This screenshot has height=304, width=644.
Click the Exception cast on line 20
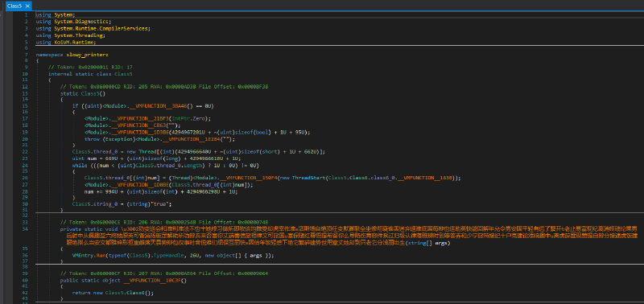[x=118, y=138]
